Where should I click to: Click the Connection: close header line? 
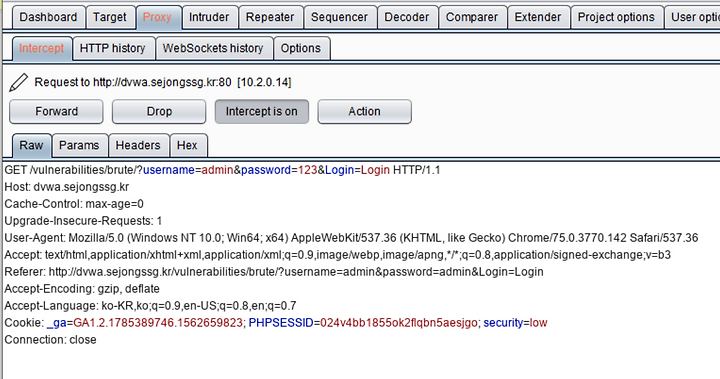(x=51, y=340)
